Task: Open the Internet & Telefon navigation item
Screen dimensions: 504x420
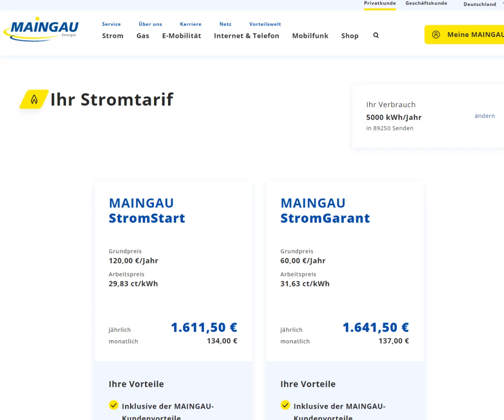Action: coord(247,36)
